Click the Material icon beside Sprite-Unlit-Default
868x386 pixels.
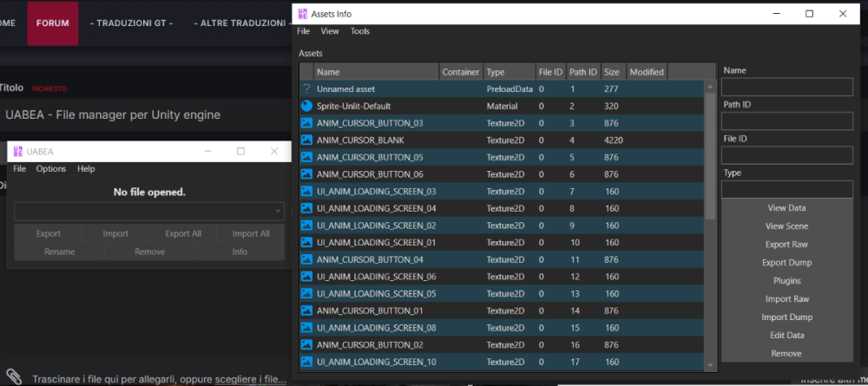point(306,106)
